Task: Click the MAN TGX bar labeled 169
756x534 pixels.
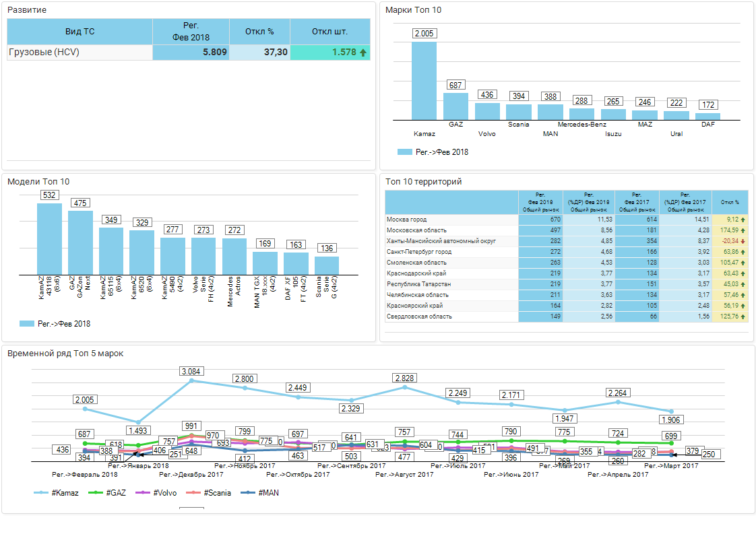Action: click(x=265, y=263)
